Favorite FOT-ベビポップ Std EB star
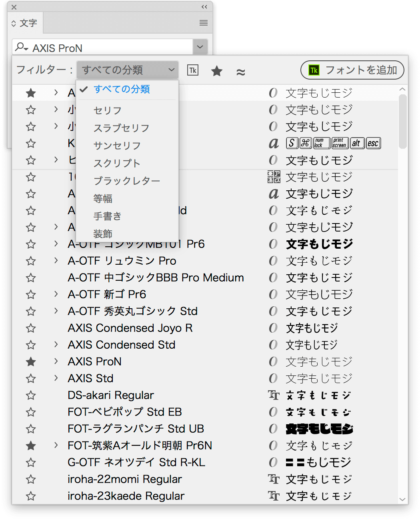This screenshot has width=420, height=519. tap(31, 412)
